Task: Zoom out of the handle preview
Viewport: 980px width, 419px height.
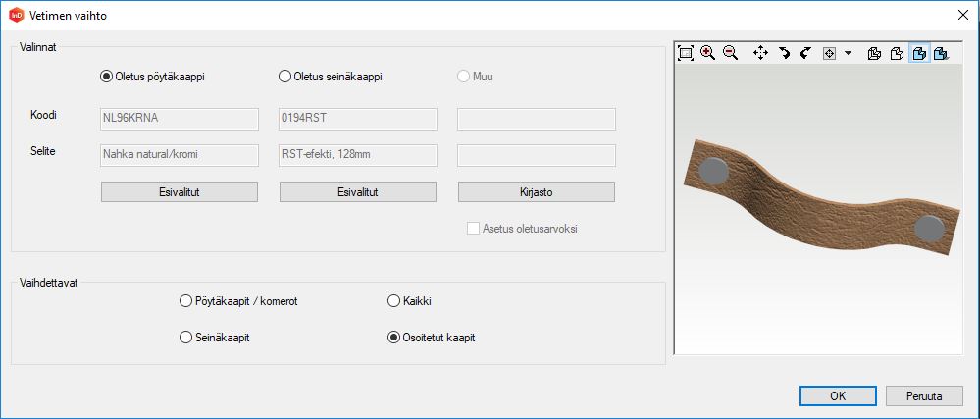Action: click(x=730, y=53)
